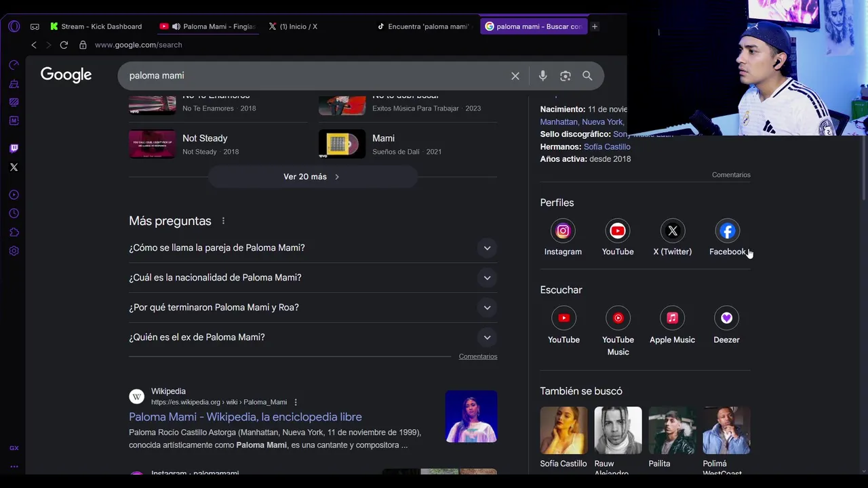Open the Extensions cube sidebar icon
Image resolution: width=868 pixels, height=488 pixels.
(x=14, y=232)
